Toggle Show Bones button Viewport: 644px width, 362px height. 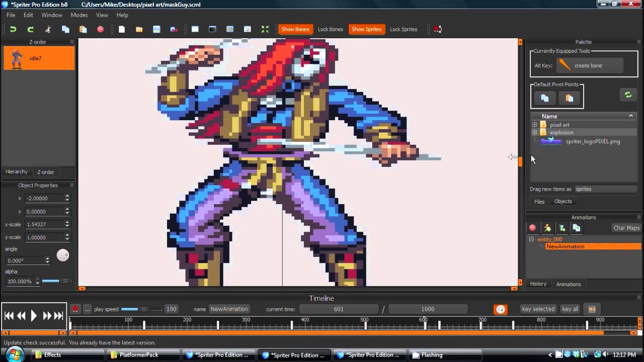tap(295, 29)
